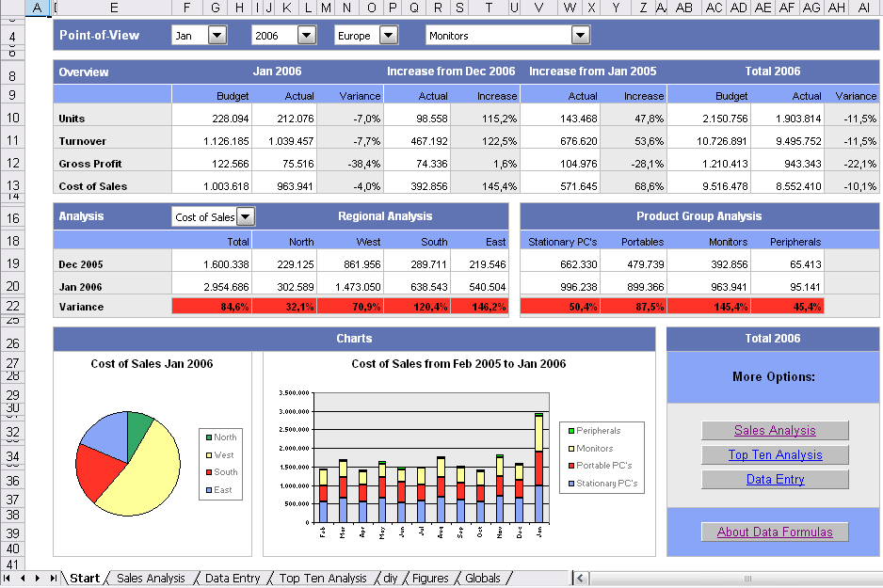Screen dimensions: 883x588
Task: Go to the Figures sheet tab
Action: (430, 579)
